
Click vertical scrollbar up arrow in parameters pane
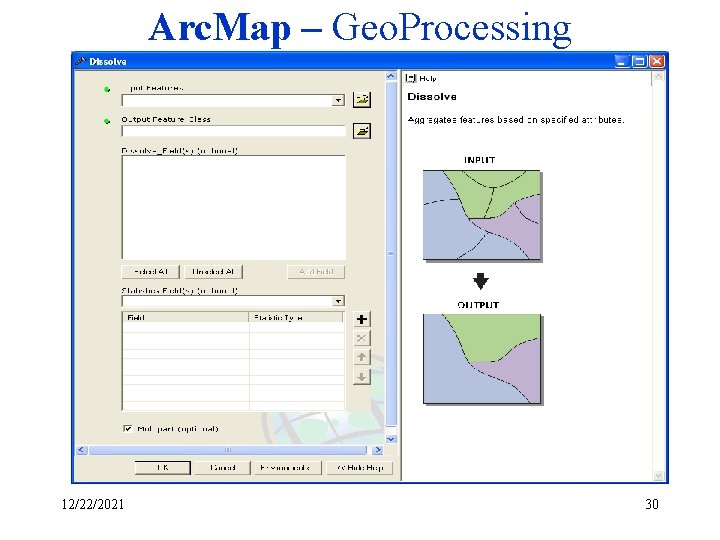[x=391, y=76]
